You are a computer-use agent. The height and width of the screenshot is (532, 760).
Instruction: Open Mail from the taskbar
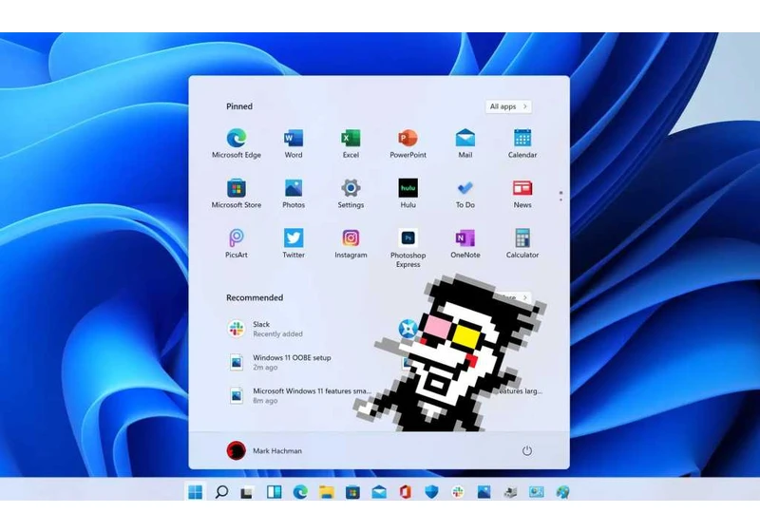coord(379,492)
